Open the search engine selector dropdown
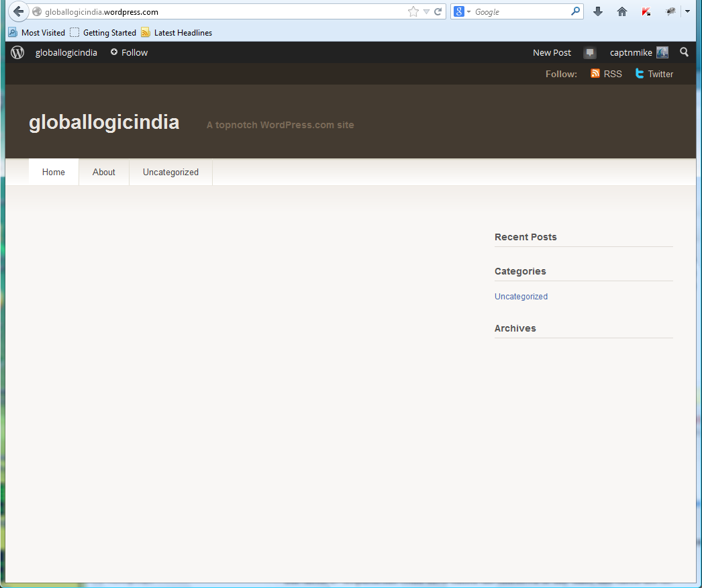Screen dimensions: 702x588 (x=462, y=11)
